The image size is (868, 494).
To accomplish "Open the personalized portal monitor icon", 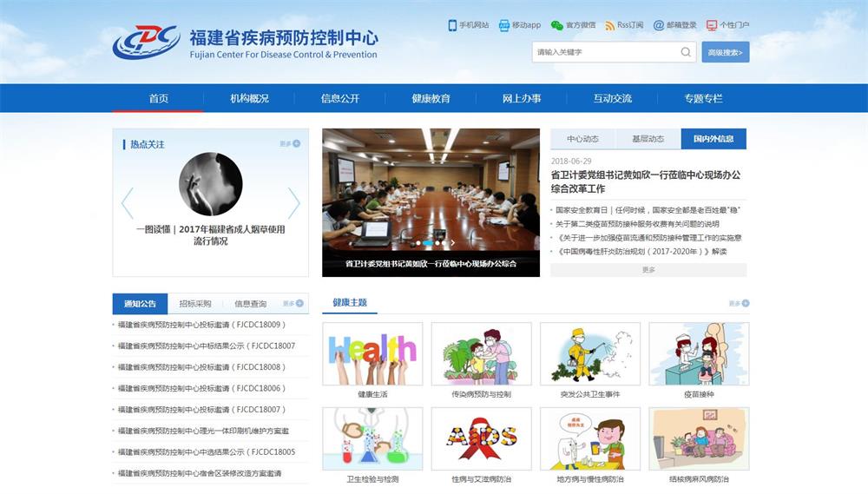I will pos(712,25).
